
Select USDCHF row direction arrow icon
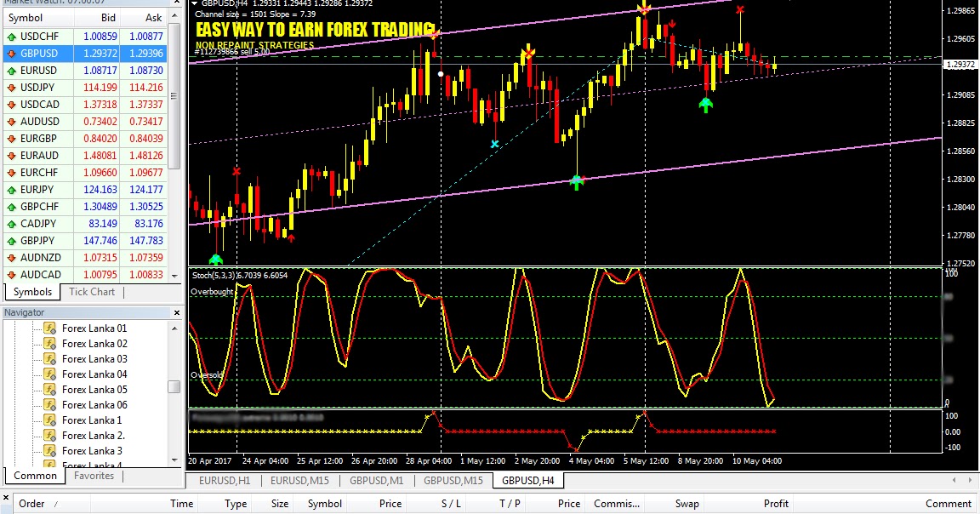(11, 37)
